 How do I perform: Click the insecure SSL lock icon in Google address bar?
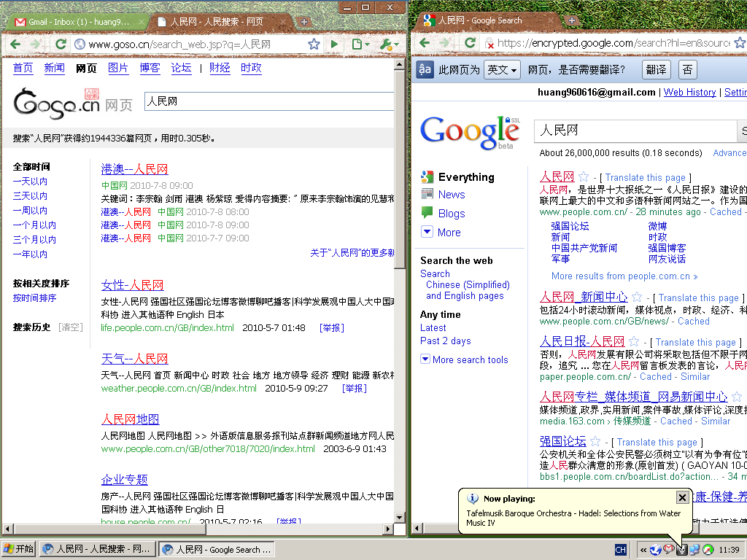coord(489,43)
